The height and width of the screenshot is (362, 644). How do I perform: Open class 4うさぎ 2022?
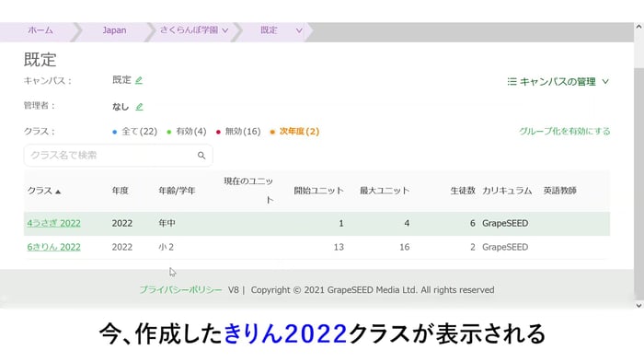pos(53,223)
